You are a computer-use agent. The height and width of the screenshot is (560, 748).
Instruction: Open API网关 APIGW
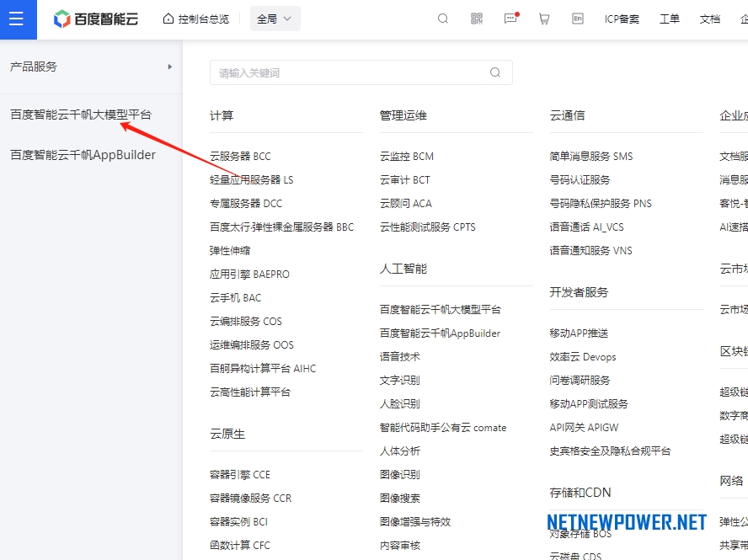pyautogui.click(x=585, y=428)
